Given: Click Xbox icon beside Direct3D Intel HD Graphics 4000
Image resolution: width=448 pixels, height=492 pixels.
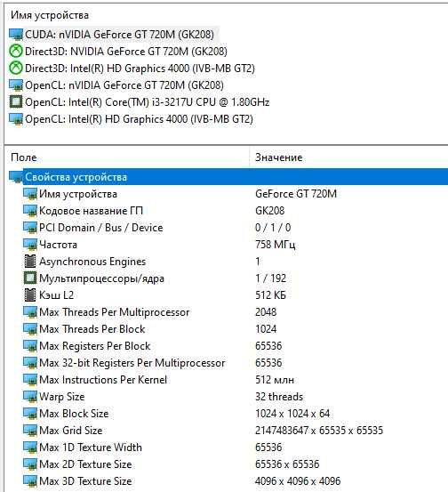Looking at the screenshot, I should coord(16,69).
